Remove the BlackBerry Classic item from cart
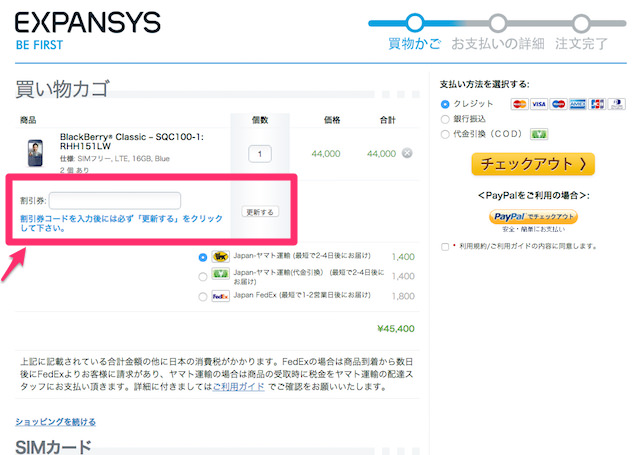Viewport: 640px width, 455px height. pyautogui.click(x=407, y=153)
